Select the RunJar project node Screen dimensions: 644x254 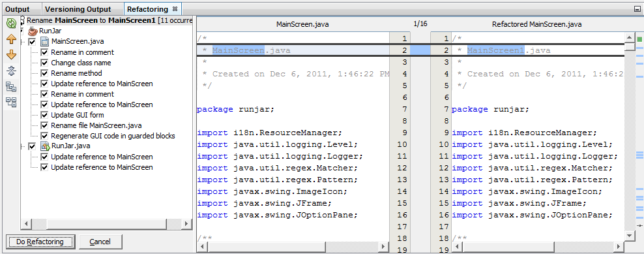(x=50, y=31)
